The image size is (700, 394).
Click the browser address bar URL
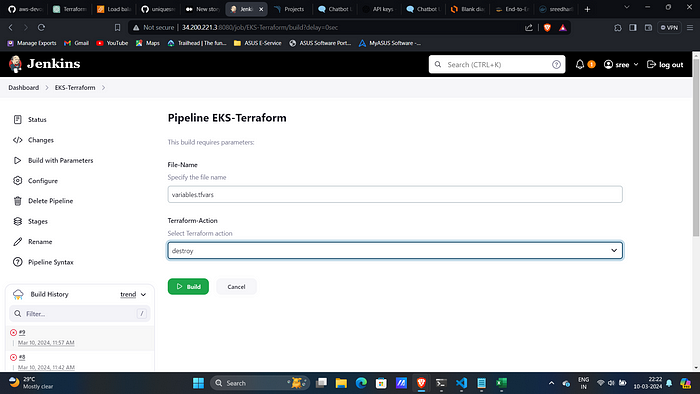(x=260, y=27)
